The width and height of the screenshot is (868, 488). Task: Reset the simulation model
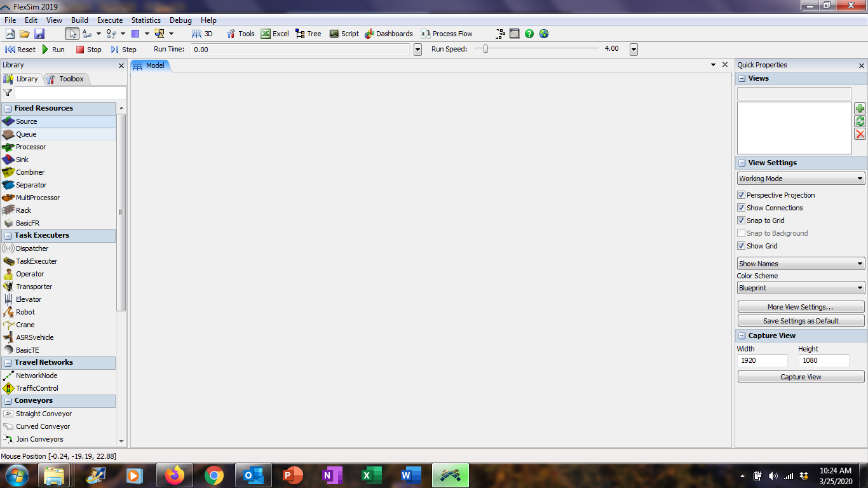pyautogui.click(x=20, y=49)
